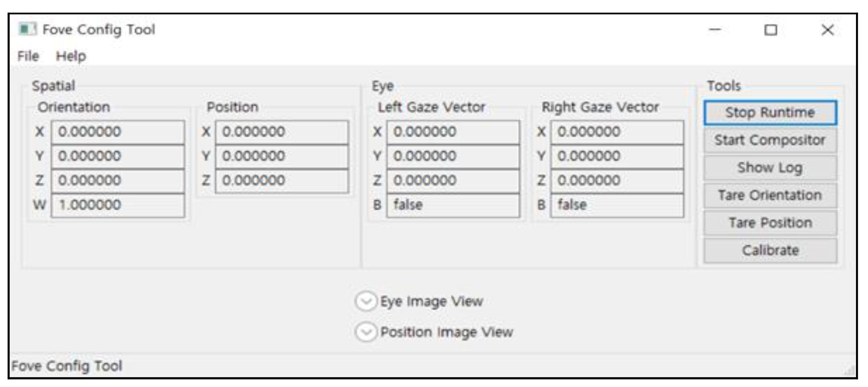This screenshot has height=387, width=868.
Task: Open the File menu
Action: 28,56
